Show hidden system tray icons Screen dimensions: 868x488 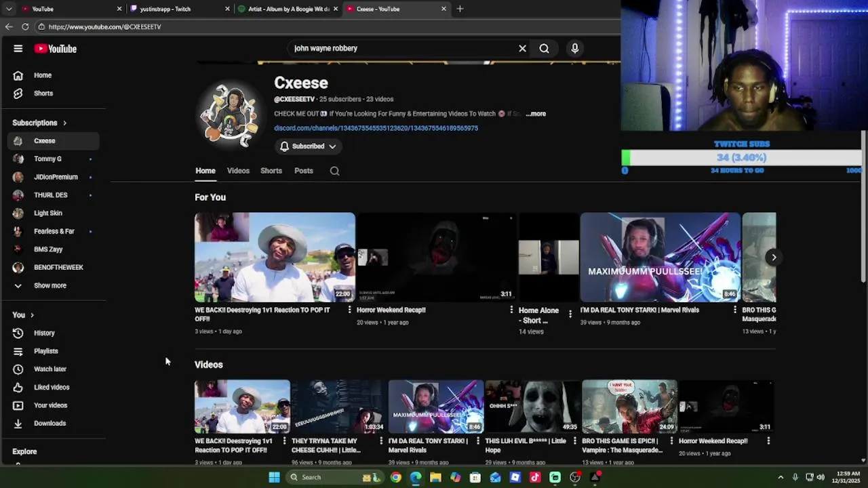click(x=781, y=477)
